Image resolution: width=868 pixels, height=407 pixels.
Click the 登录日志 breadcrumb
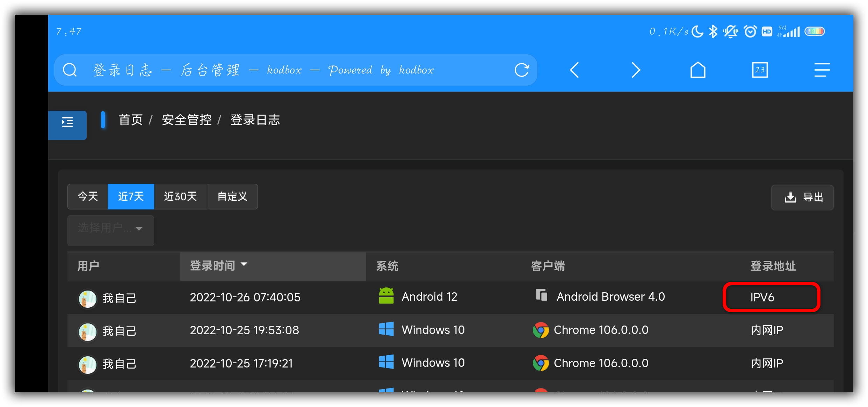click(x=255, y=120)
